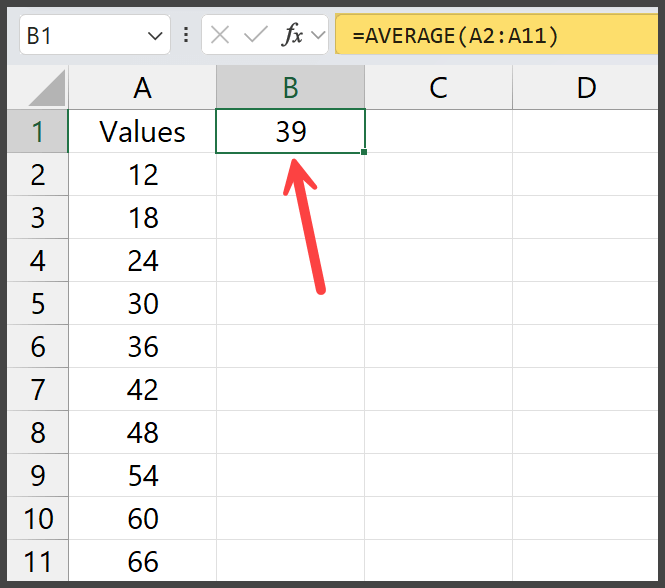Image resolution: width=665 pixels, height=588 pixels.
Task: Select row 4 header
Action: (38, 260)
